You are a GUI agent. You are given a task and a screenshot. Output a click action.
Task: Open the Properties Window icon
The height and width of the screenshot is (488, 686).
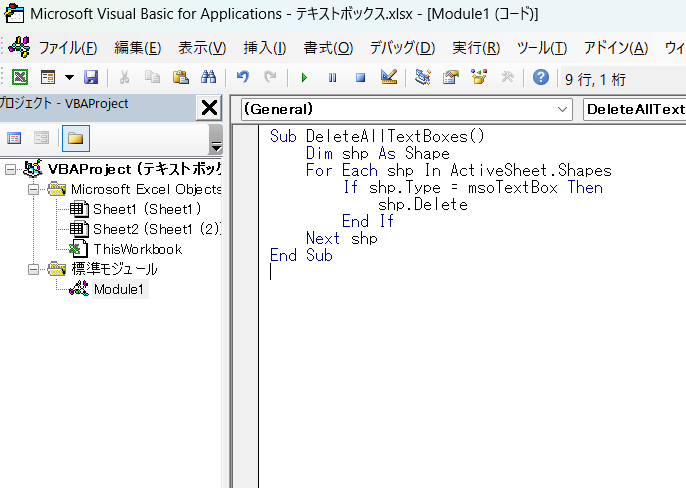450,77
